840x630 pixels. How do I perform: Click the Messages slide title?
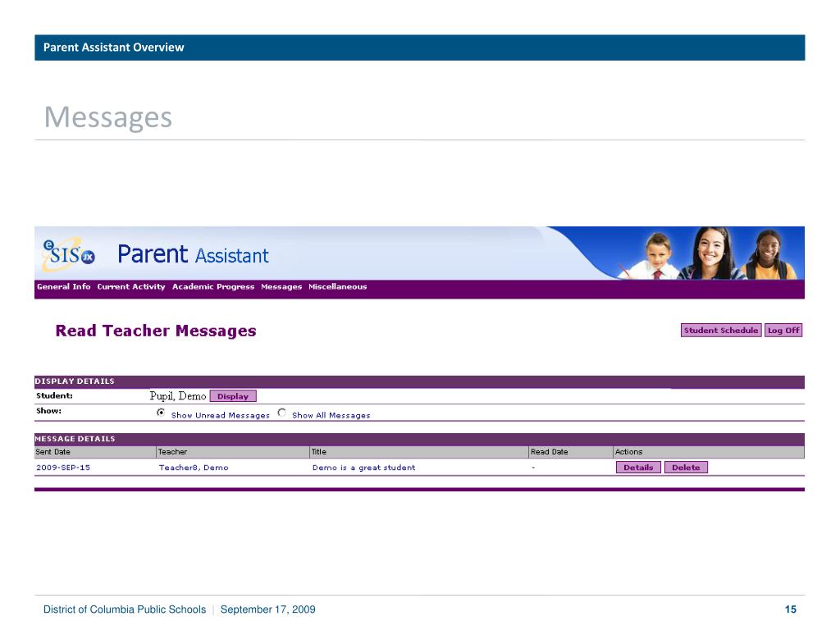[108, 117]
